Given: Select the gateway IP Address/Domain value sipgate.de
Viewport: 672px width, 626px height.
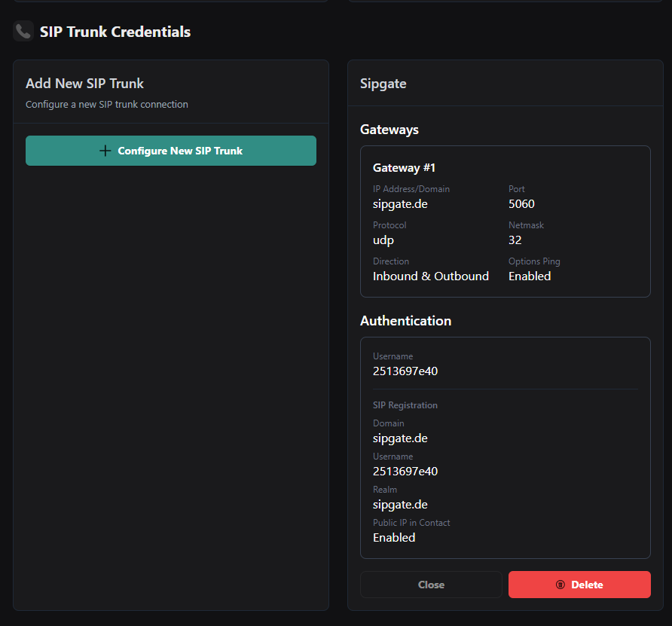Looking at the screenshot, I should pyautogui.click(x=402, y=203).
